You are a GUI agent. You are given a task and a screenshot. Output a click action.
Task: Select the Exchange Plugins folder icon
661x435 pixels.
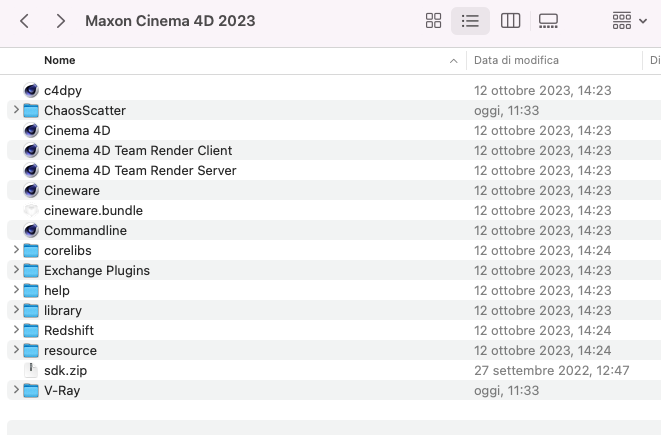tap(31, 270)
